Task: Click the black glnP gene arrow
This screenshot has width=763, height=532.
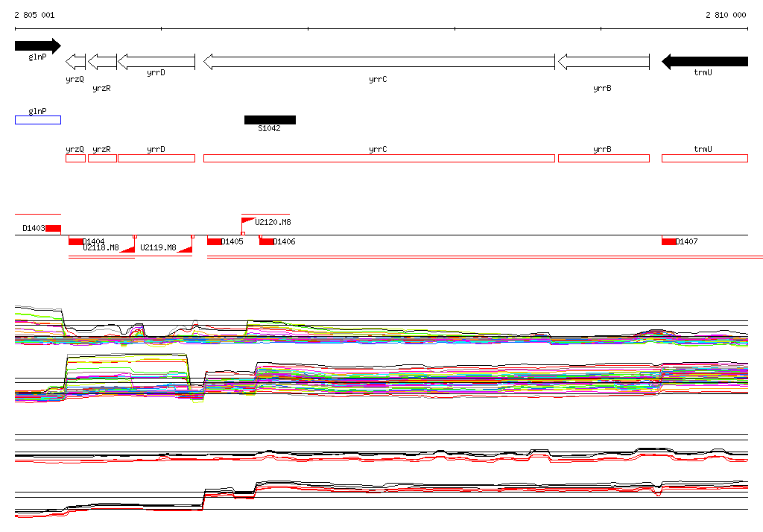Action: [38, 46]
